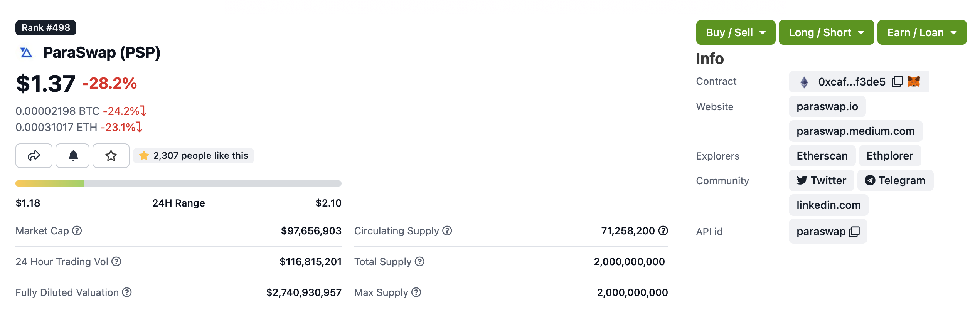980x316 pixels.
Task: Open Market Cap help tooltip icon
Action: coord(77,231)
